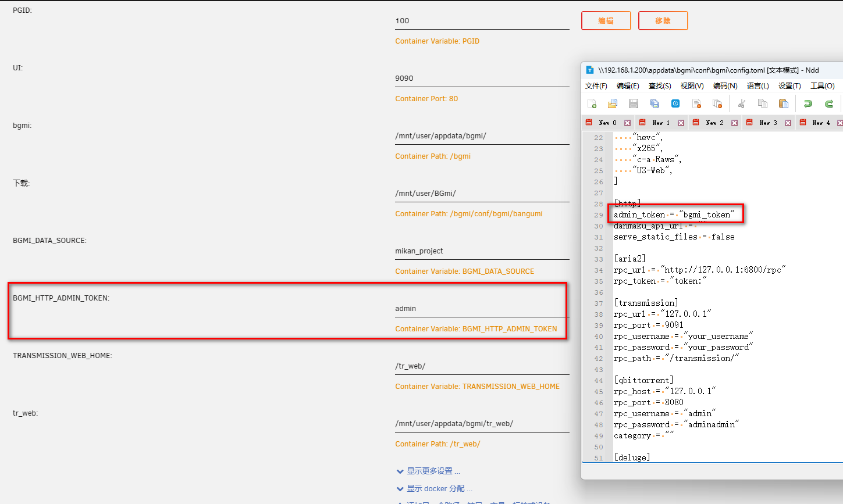Open the 文件(F) menu

[x=596, y=85]
